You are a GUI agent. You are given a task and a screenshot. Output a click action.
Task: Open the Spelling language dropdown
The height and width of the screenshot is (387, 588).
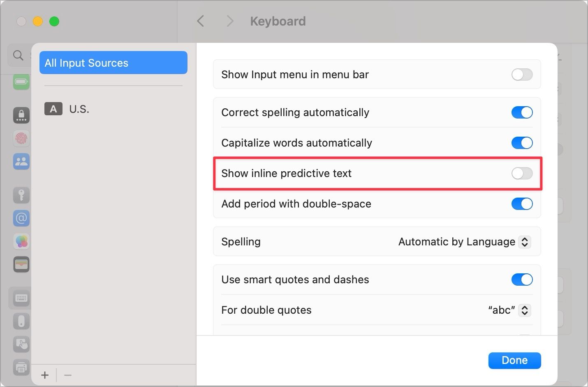(464, 242)
